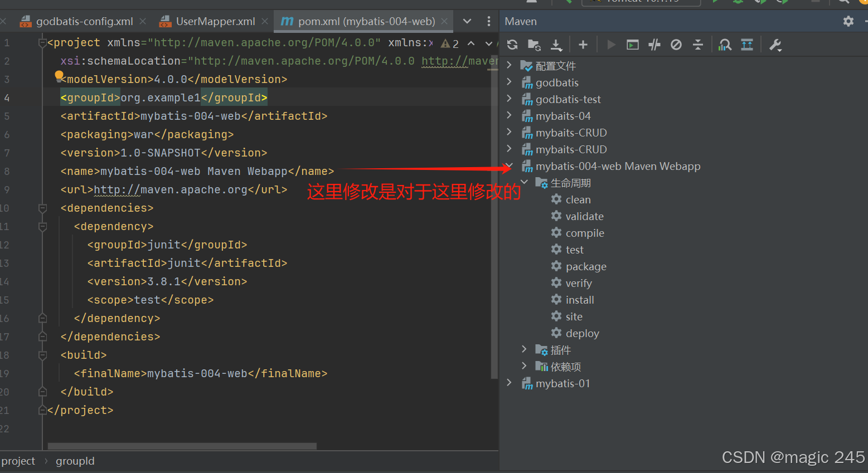Click the editor horizontal scrollbar
This screenshot has height=473, width=868.
pos(182,446)
